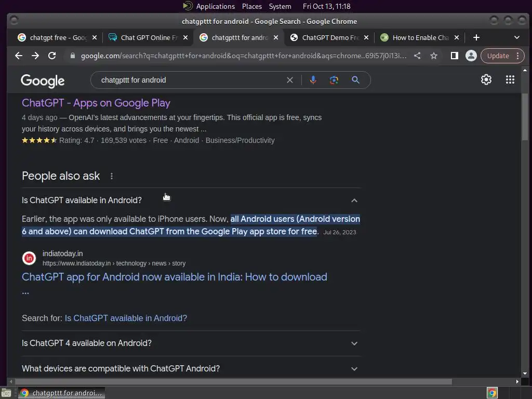
Task: Close the How to Enable tab
Action: click(457, 37)
